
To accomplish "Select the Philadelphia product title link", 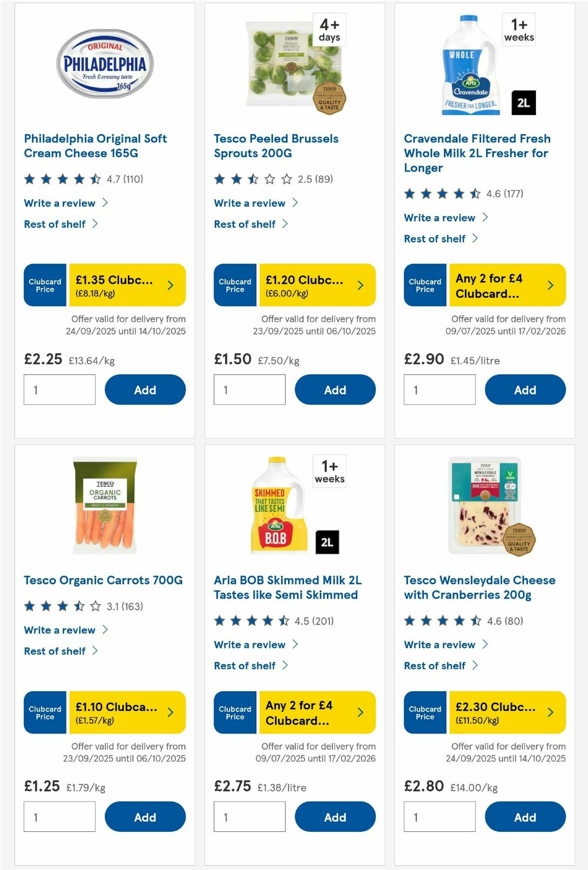I will (96, 145).
